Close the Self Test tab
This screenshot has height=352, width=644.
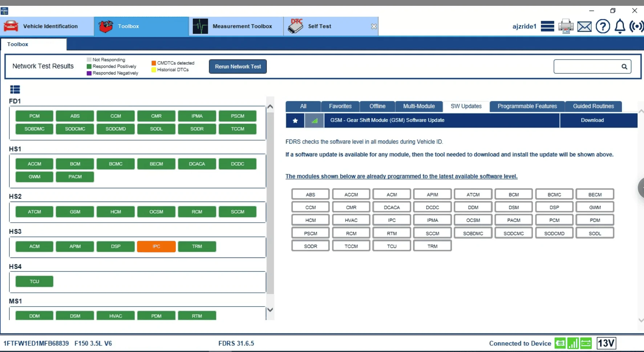tap(374, 27)
